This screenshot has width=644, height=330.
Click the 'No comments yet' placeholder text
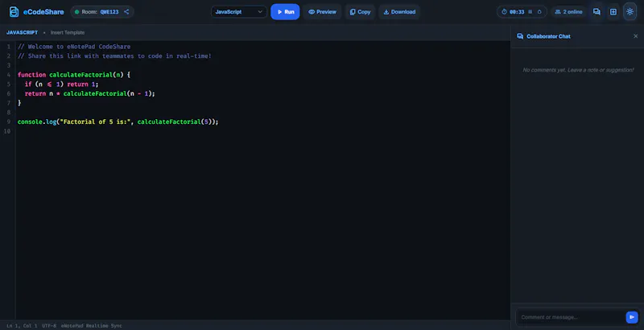coord(578,70)
